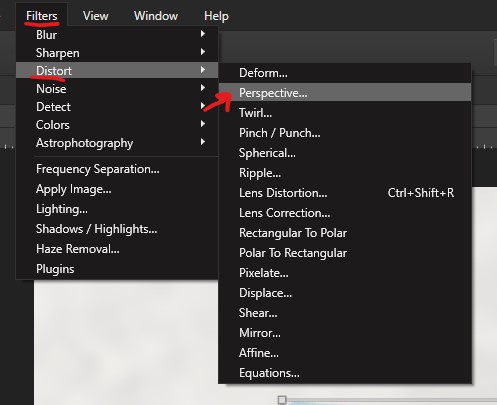Open the Plugins entry
Viewport: 497px width, 405px height.
pos(117,269)
